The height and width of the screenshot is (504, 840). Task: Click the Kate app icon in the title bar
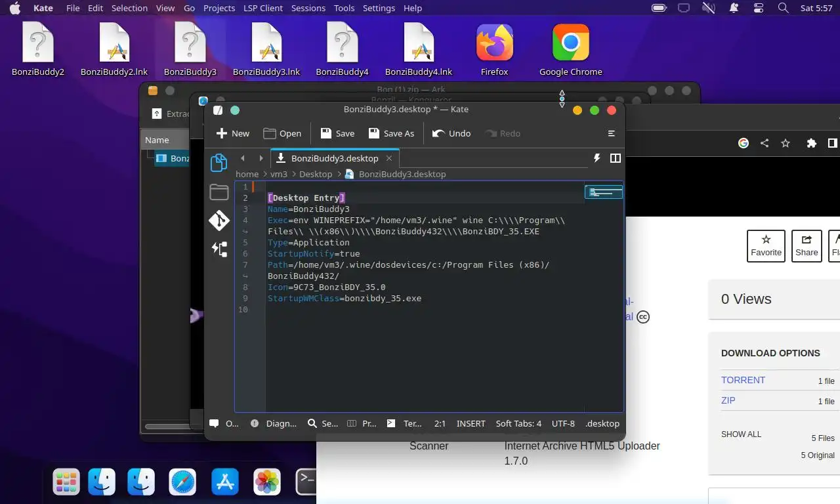[x=218, y=110]
